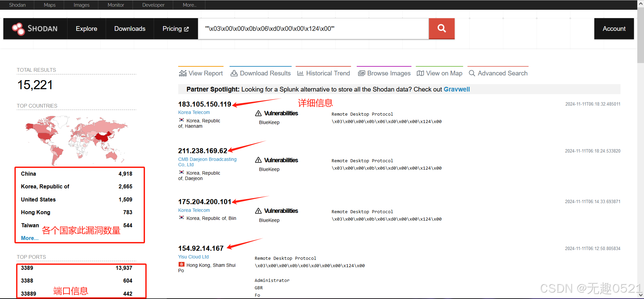Open the Monitor top menu item
The image size is (644, 299).
pos(116,5)
